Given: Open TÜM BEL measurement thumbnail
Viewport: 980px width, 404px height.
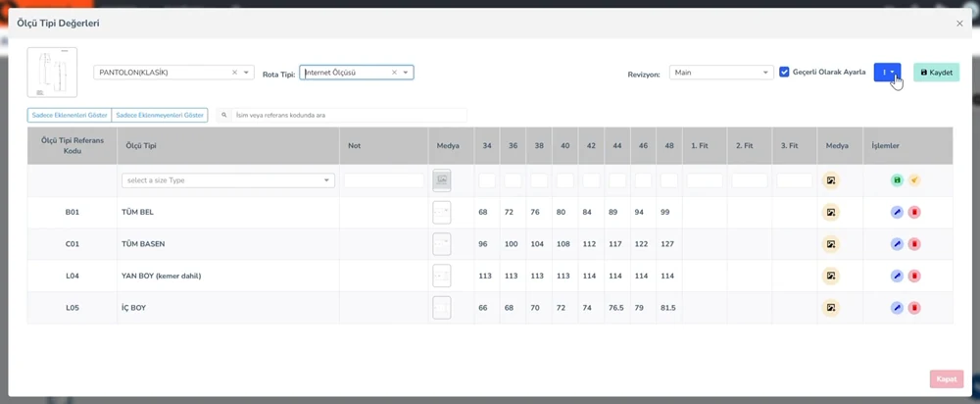Looking at the screenshot, I should 442,213.
